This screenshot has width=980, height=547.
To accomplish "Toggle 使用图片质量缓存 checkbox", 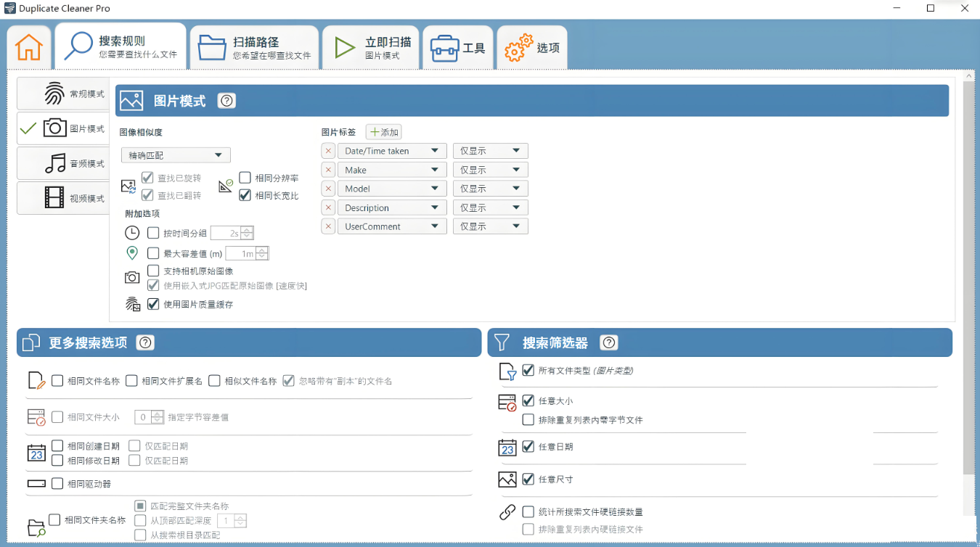I will click(153, 304).
